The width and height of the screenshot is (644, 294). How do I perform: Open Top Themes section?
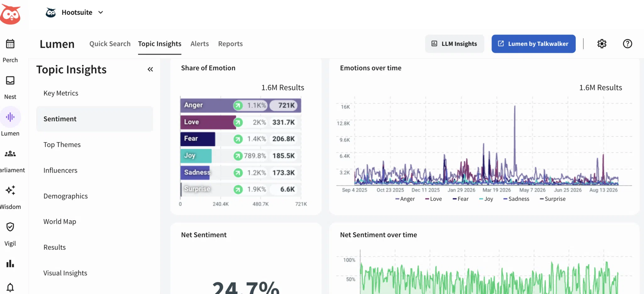tap(94, 145)
